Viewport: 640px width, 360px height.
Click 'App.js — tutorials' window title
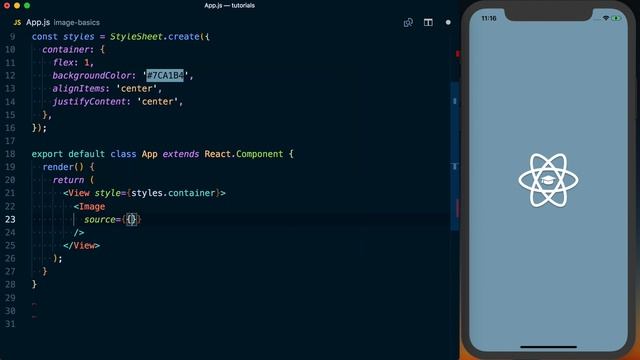coord(229,6)
